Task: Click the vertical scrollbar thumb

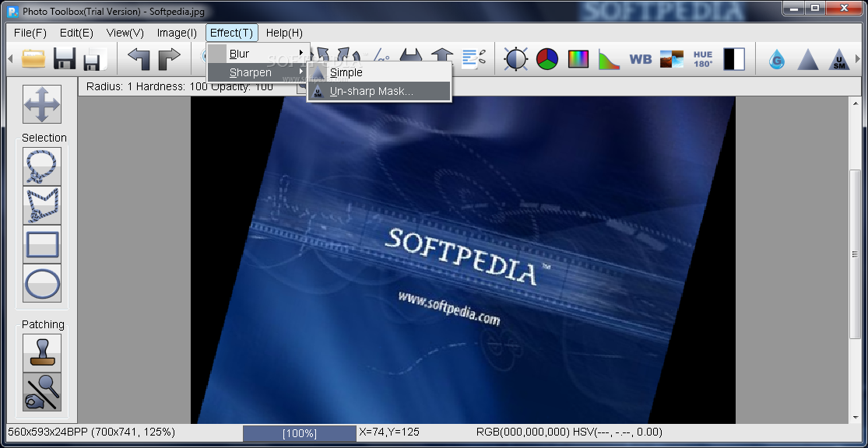Action: click(856, 254)
